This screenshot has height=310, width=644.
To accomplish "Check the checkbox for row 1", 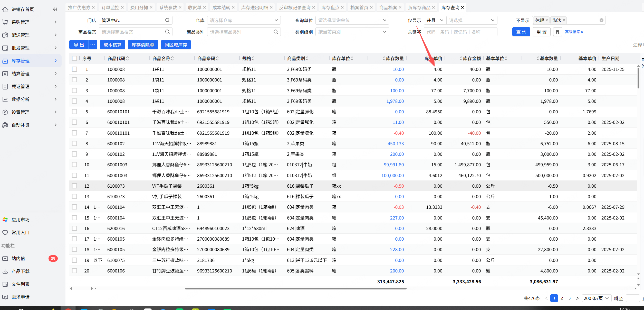I will pos(74,69).
